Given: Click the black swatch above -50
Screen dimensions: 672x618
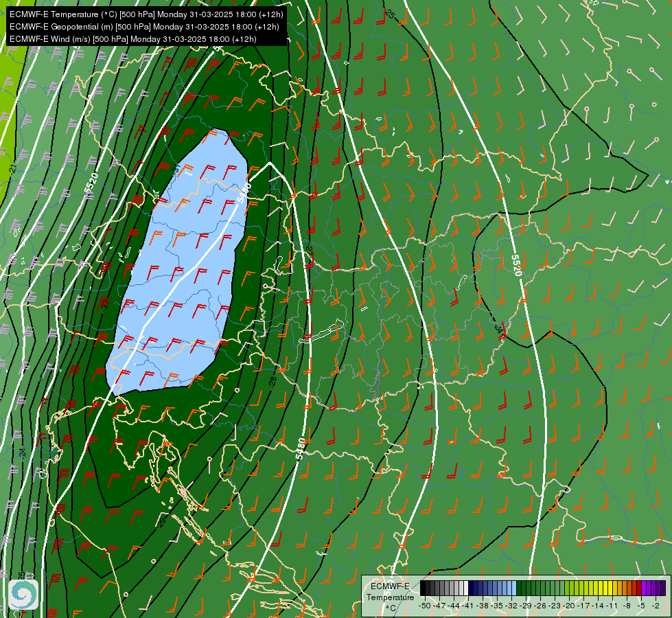Looking at the screenshot, I should [x=423, y=588].
